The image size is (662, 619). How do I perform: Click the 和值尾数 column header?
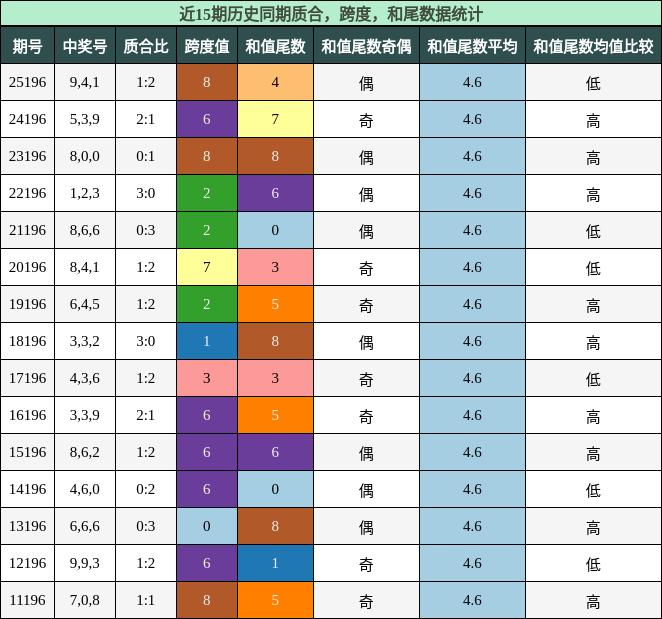click(275, 45)
